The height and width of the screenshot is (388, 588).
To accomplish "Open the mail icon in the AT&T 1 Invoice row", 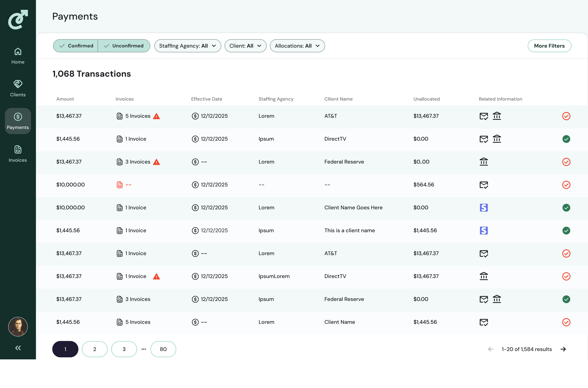I will point(483,254).
